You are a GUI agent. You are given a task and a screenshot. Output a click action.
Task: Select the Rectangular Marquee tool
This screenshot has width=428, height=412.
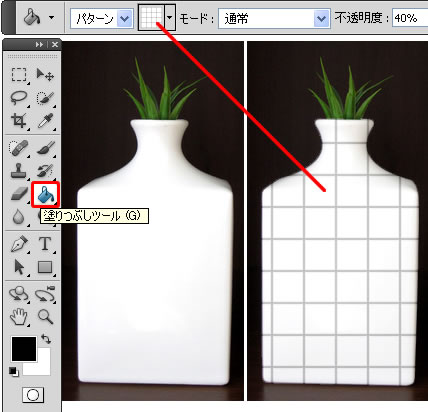pos(19,75)
